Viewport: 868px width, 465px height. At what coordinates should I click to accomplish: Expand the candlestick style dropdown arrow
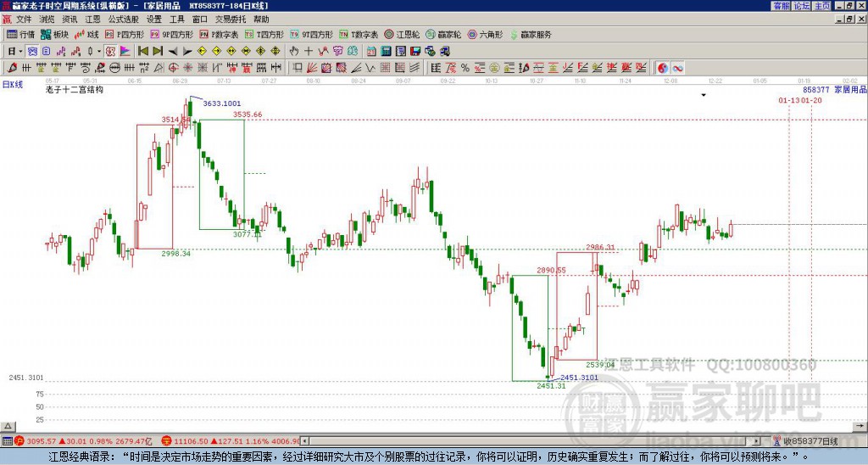(98, 52)
